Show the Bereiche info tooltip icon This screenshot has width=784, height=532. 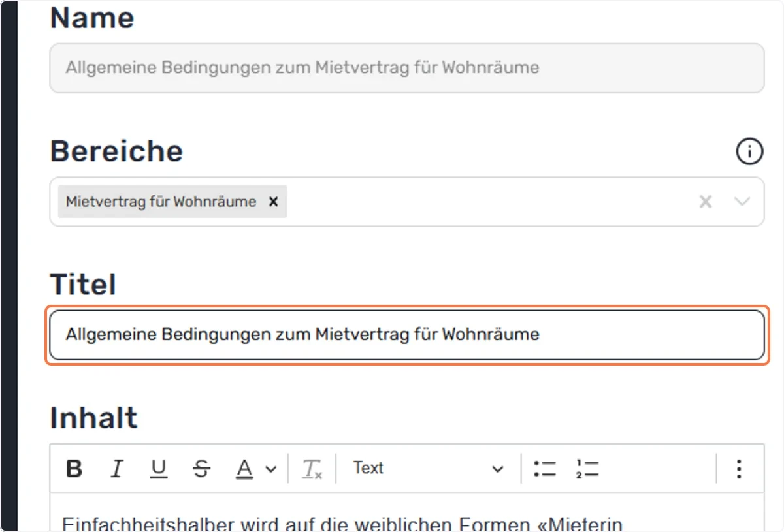[x=749, y=151]
